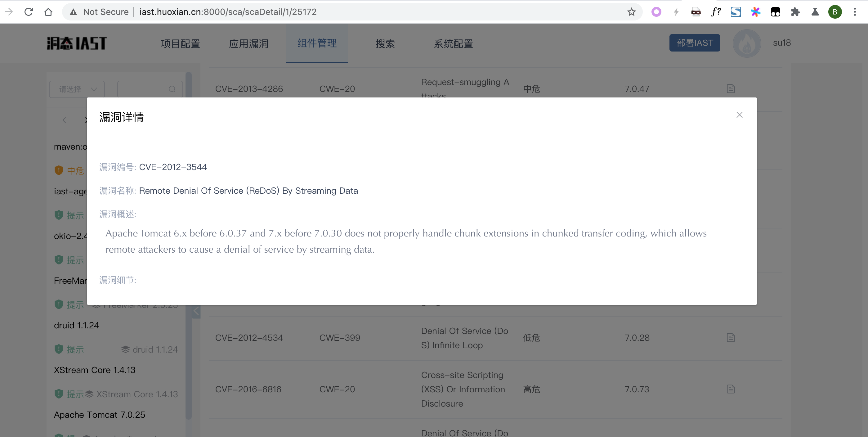
Task: Click the green B profile icon
Action: pos(834,12)
